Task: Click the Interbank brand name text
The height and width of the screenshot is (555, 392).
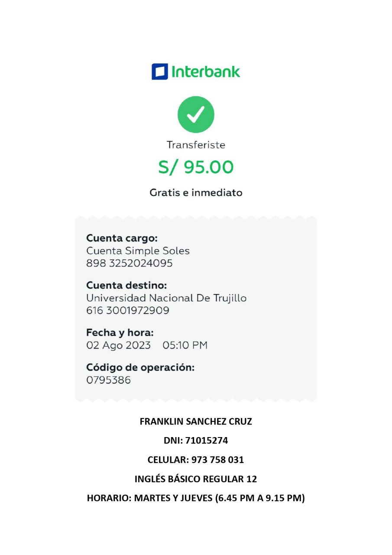Action: point(206,72)
